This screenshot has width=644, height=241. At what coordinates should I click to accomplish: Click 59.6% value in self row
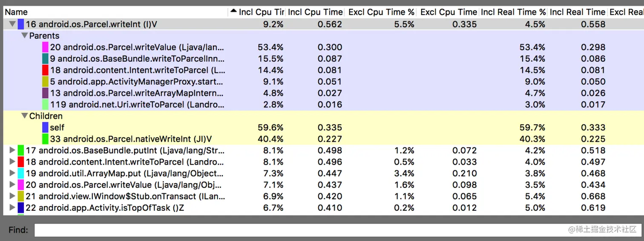pyautogui.click(x=270, y=127)
